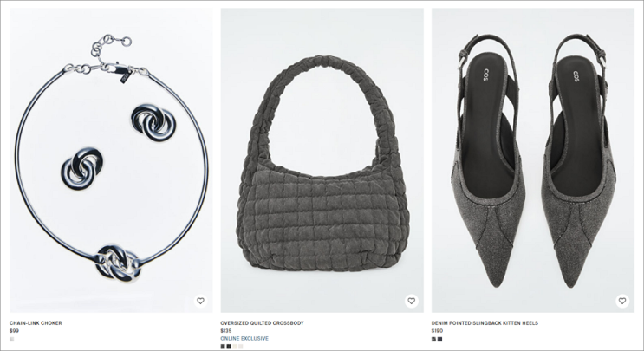
Task: Add Oversized Quilted Crossbody to wishlist heart
Action: coord(411,301)
